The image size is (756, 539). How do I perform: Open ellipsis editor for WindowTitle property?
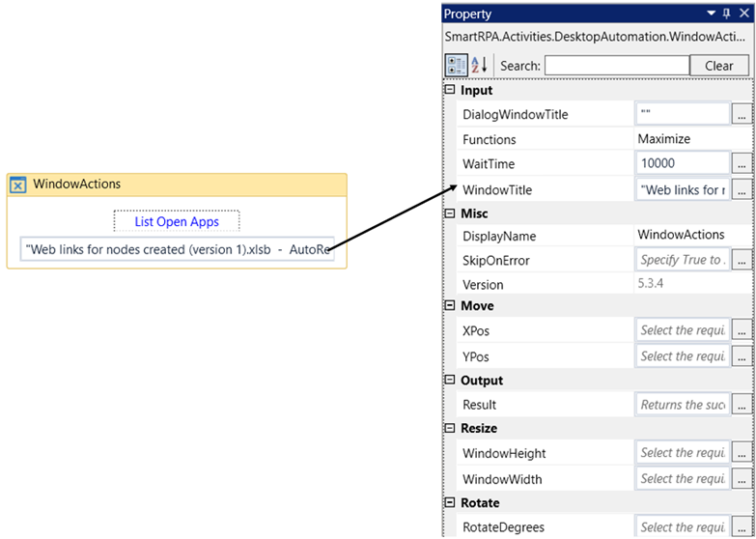742,189
